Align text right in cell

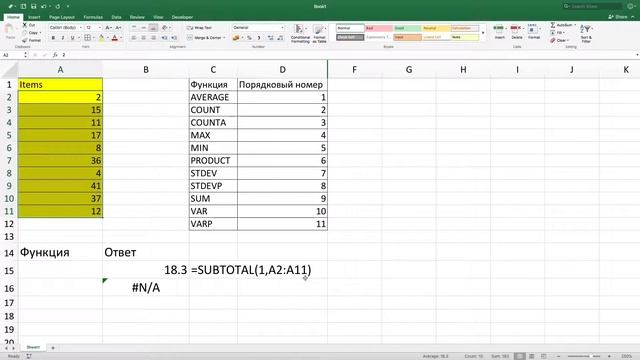click(153, 38)
